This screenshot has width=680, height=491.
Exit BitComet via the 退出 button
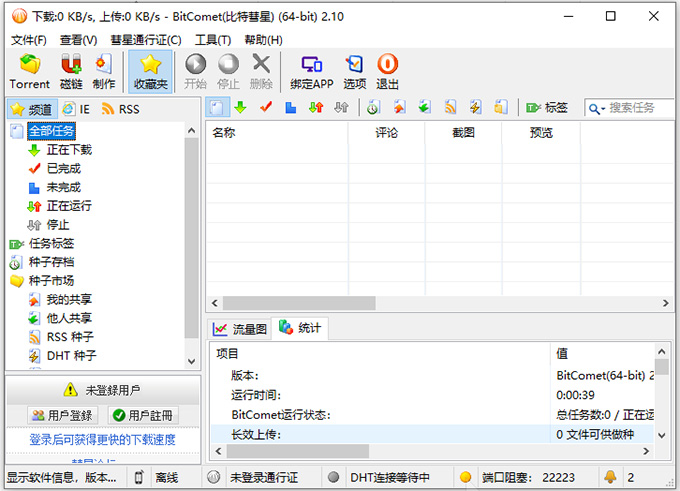(x=387, y=72)
